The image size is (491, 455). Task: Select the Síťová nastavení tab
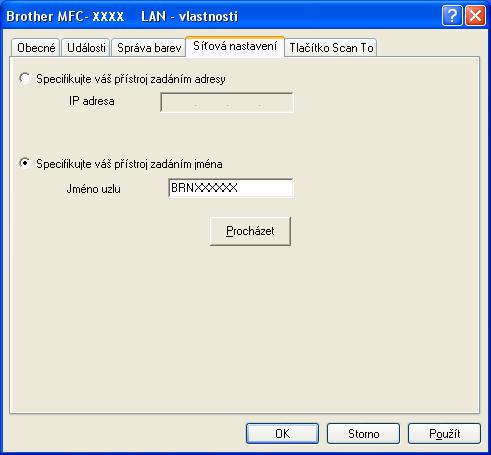pos(235,46)
